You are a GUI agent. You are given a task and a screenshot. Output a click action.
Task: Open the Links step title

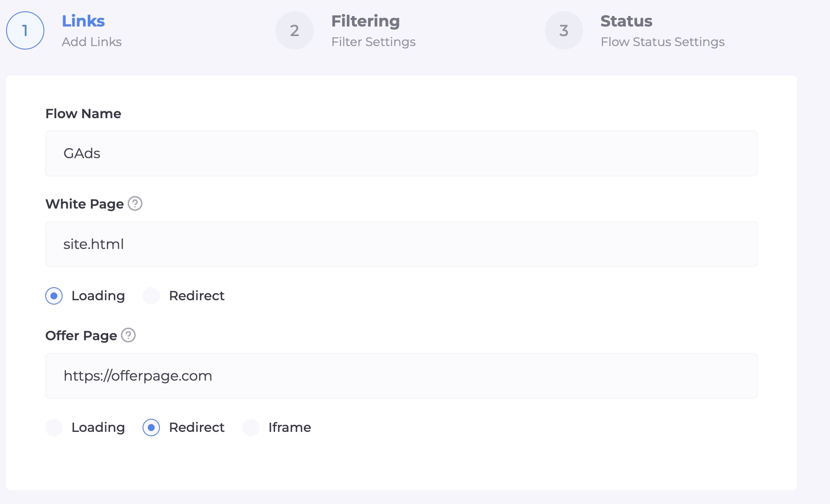tap(83, 21)
